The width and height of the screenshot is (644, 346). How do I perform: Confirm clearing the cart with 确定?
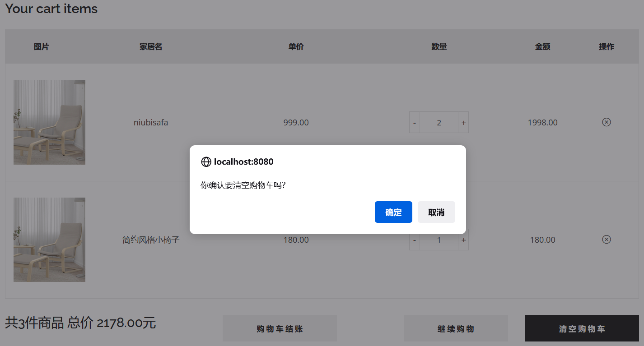point(393,212)
